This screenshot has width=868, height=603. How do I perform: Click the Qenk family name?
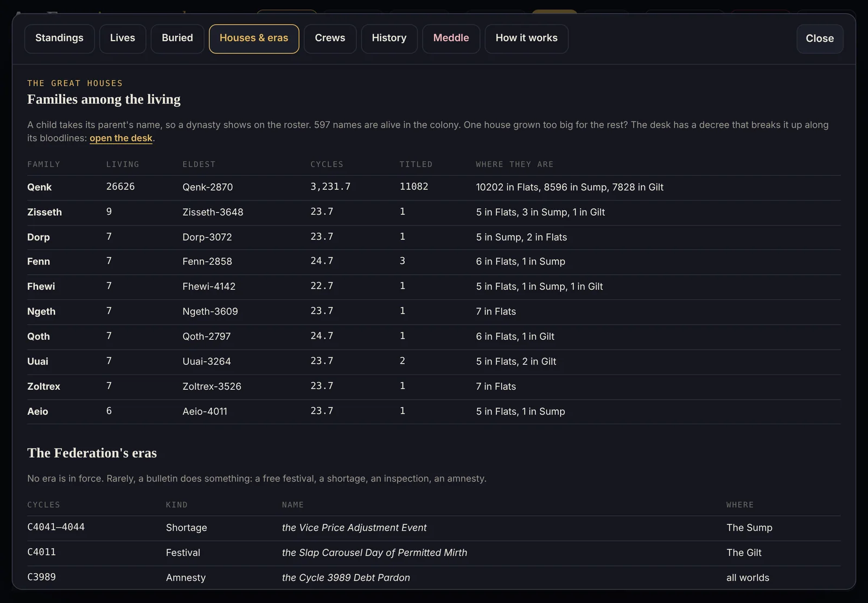click(x=40, y=187)
